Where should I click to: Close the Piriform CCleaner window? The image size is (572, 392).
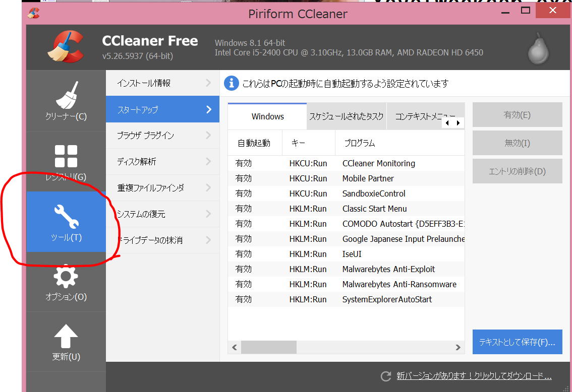(553, 10)
